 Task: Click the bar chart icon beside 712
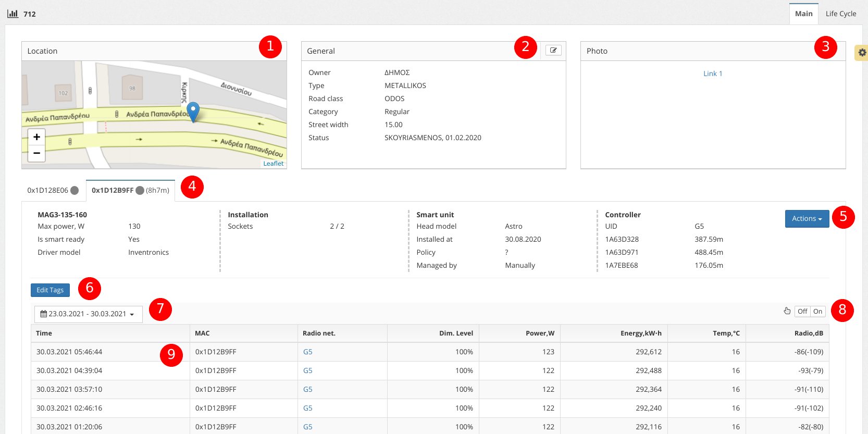13,14
